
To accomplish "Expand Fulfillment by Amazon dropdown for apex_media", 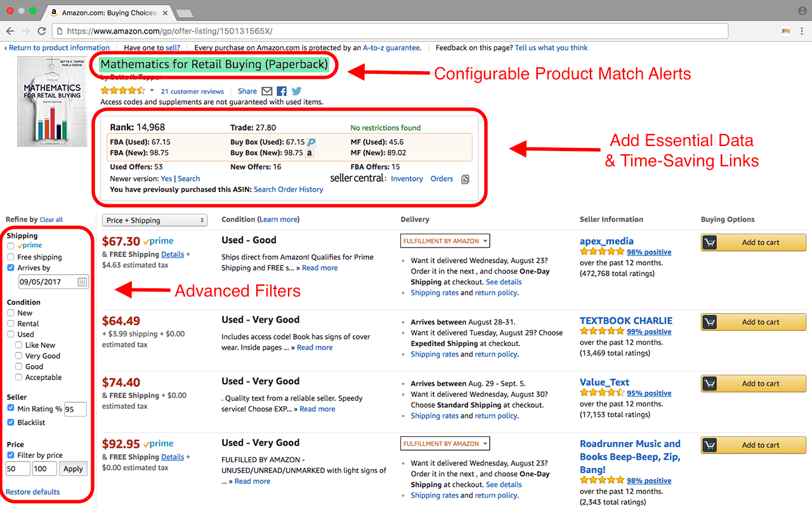I will (x=445, y=241).
